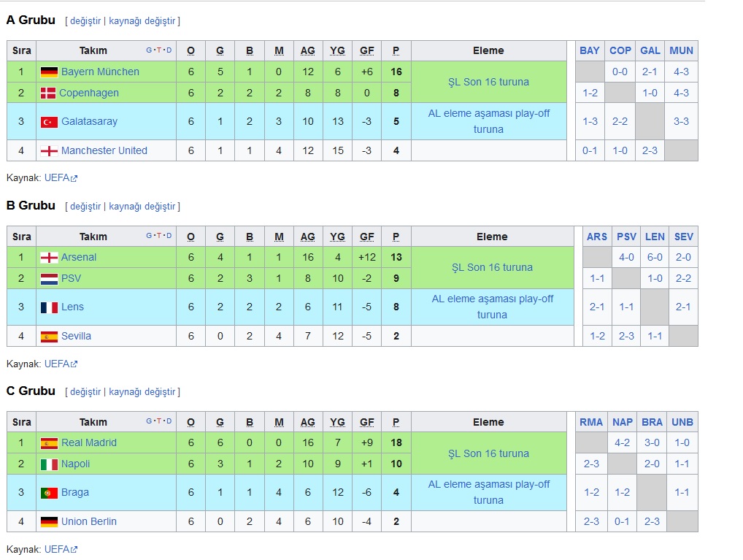The height and width of the screenshot is (560, 743).
Task: Click the Italian flag next to Napoli
Action: 50,464
